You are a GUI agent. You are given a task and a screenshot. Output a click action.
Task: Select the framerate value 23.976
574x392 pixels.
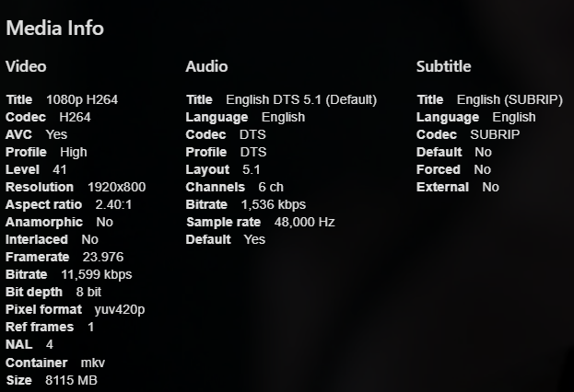click(x=102, y=257)
